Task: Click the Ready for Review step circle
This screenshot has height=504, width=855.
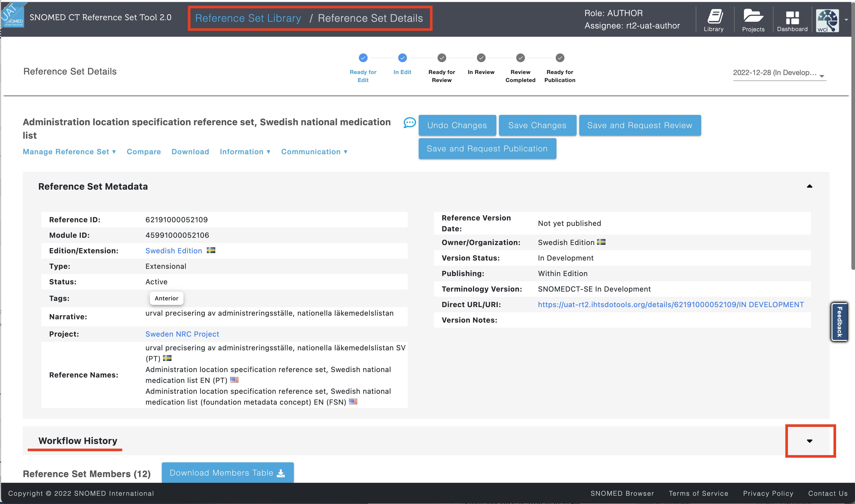Action: tap(442, 58)
